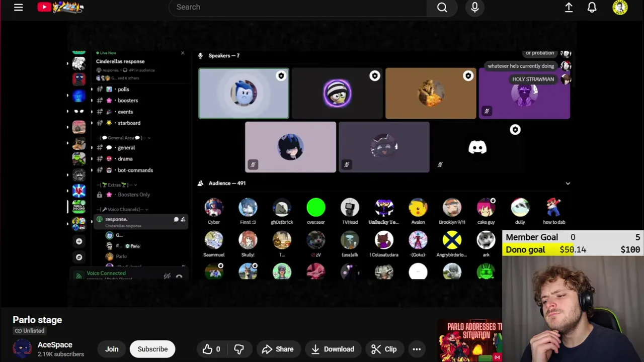
Task: Toggle noise suppression beside Voice Connected
Action: click(x=167, y=276)
